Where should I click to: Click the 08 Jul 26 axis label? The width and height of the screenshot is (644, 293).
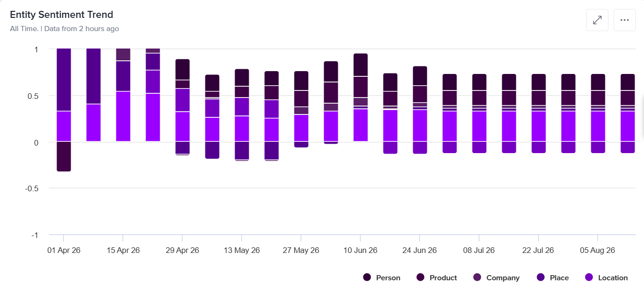(479, 250)
